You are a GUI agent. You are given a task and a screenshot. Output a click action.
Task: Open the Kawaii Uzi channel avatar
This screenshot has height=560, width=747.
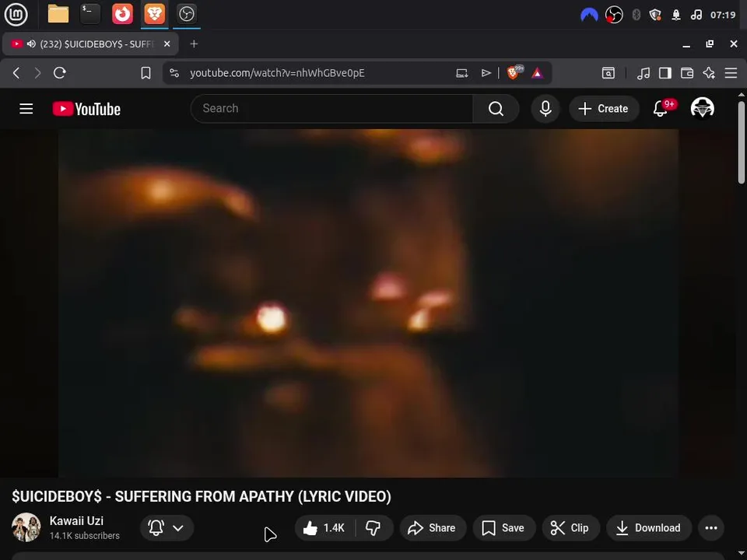(26, 527)
